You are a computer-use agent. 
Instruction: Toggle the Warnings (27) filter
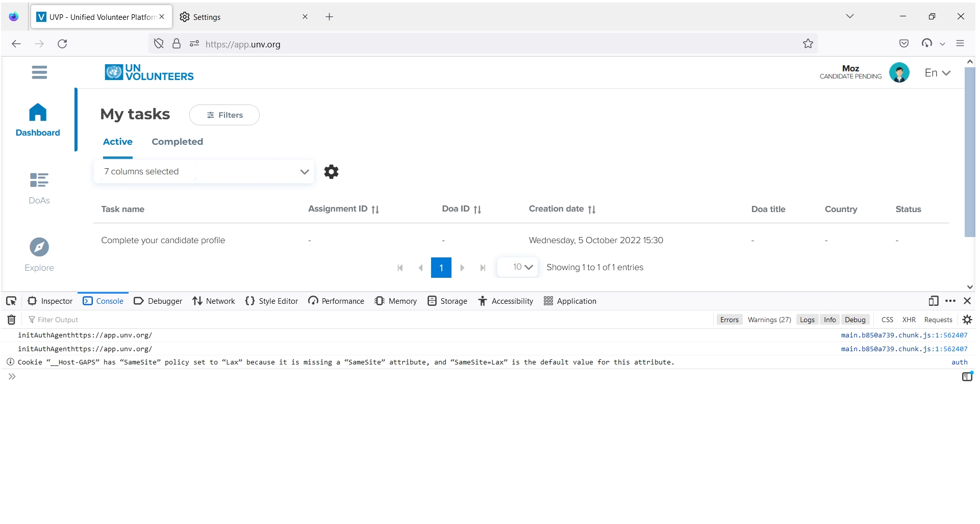click(768, 320)
